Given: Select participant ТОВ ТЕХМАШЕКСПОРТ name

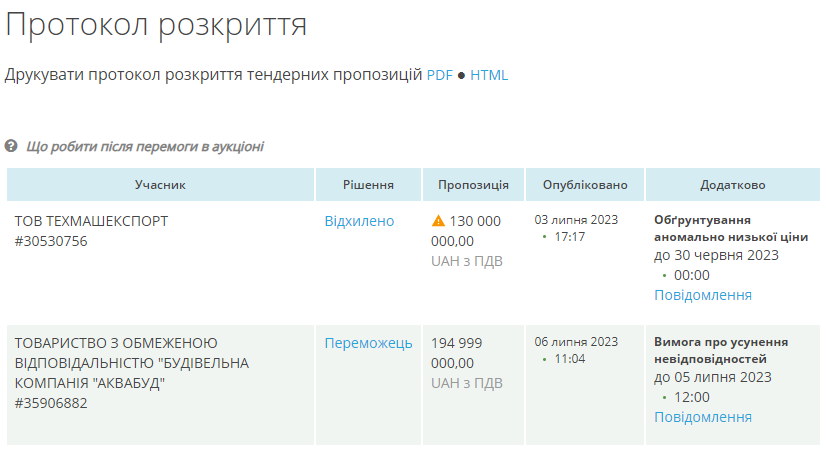Looking at the screenshot, I should click(91, 221).
